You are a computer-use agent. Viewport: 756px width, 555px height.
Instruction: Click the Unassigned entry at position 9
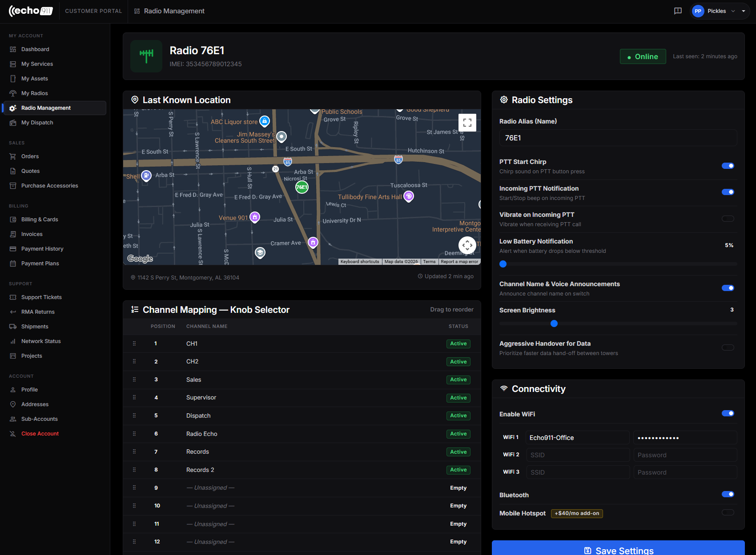pyautogui.click(x=210, y=488)
